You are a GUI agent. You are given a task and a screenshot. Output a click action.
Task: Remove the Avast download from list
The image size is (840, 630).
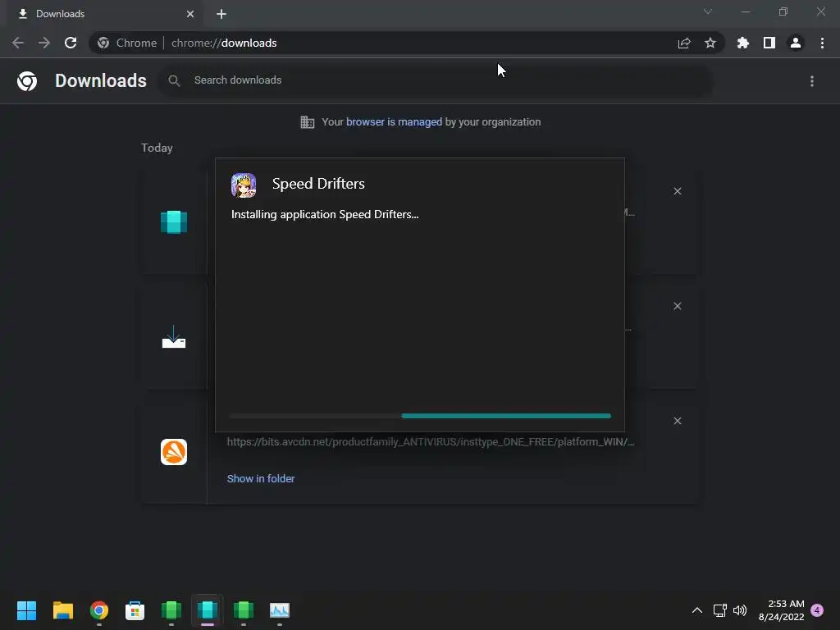(678, 421)
